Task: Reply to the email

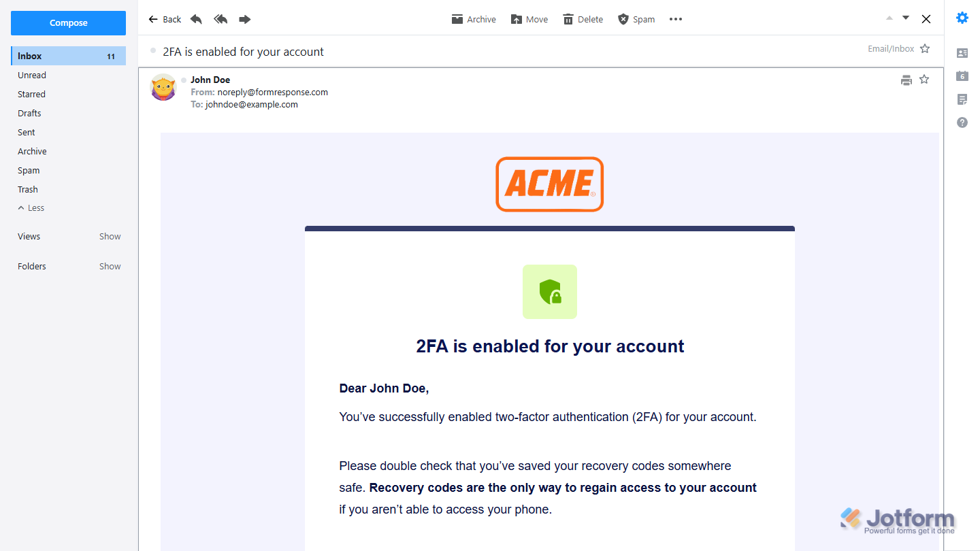Action: [196, 19]
